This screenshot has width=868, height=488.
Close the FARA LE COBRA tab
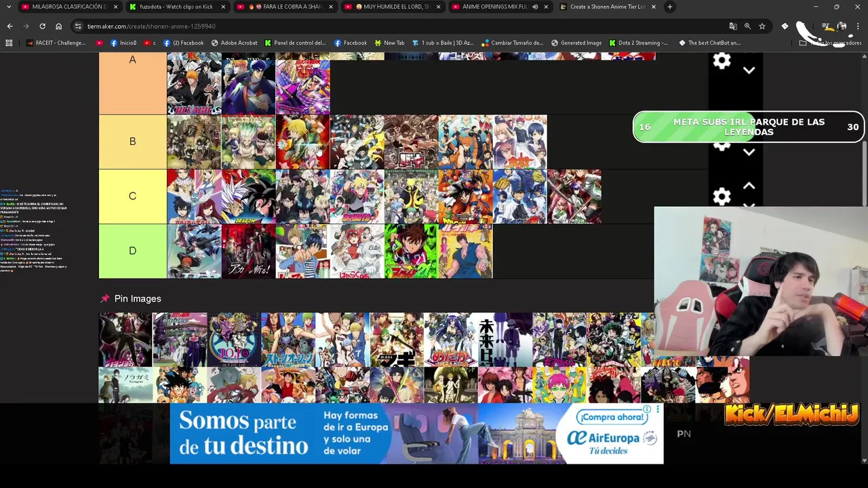tap(331, 7)
